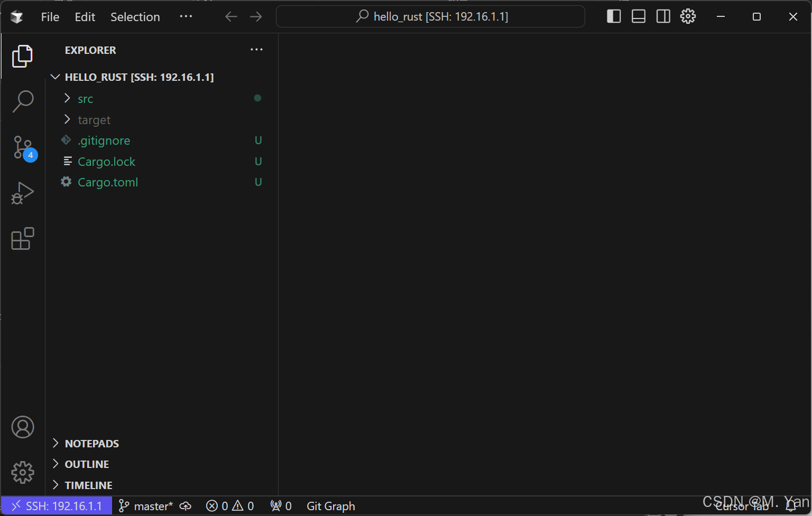Expand the src folder
812x516 pixels.
[85, 99]
